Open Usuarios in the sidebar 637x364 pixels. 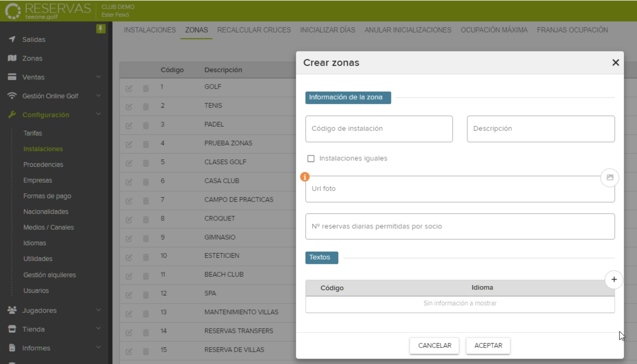pos(36,291)
